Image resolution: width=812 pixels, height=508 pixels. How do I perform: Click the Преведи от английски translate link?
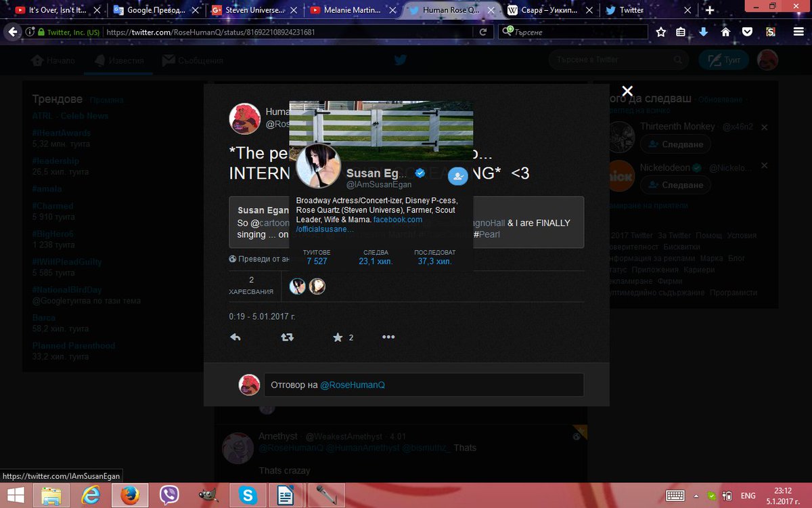coord(260,259)
